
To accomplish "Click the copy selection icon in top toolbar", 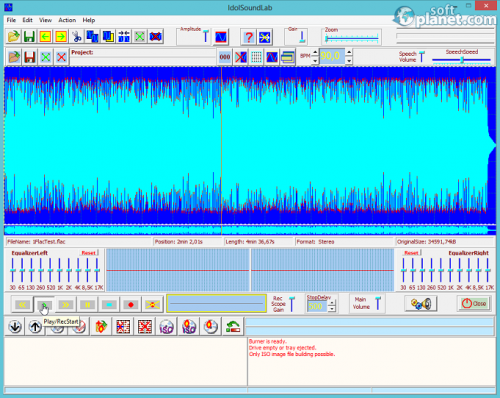I will click(92, 36).
